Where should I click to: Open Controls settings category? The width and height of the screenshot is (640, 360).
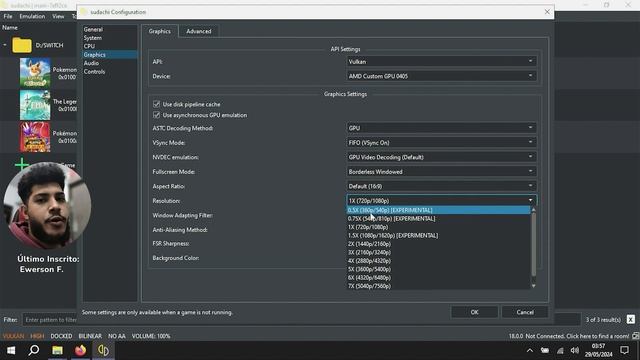pos(94,71)
